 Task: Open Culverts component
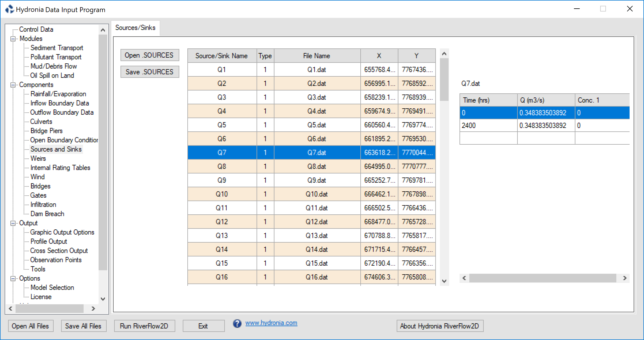pos(41,122)
